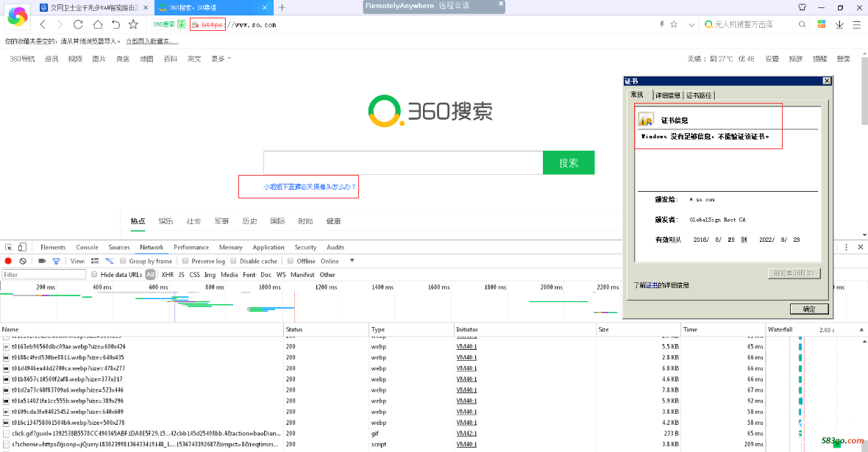Close the DevTools panel with its X

tap(860, 247)
